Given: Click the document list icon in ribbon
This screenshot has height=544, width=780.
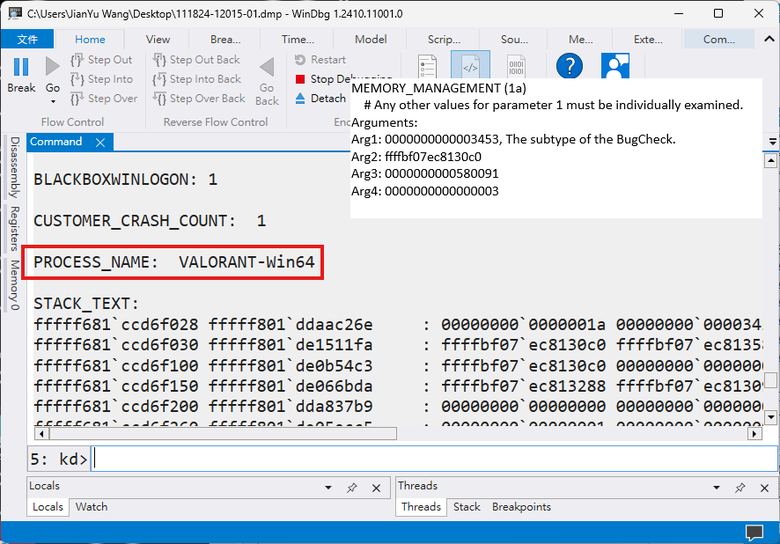Looking at the screenshot, I should point(427,66).
